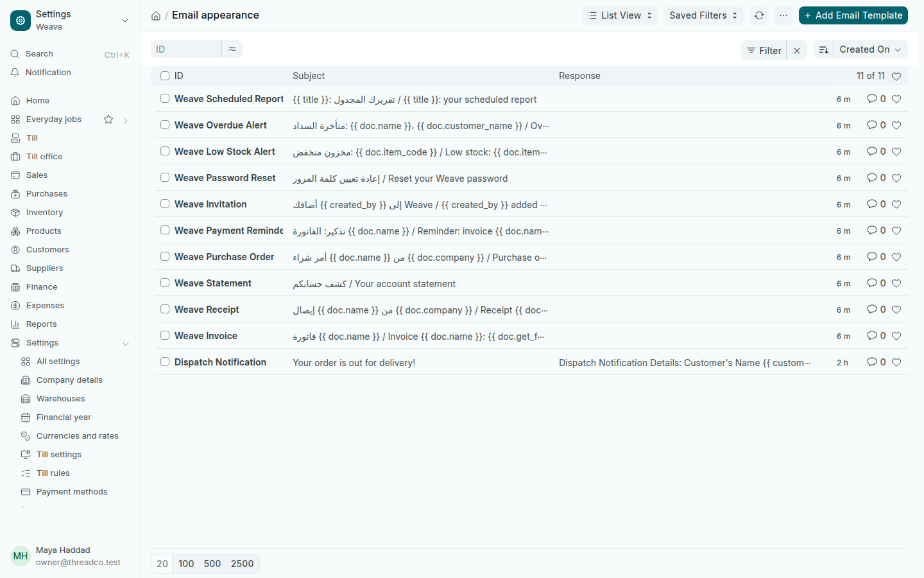
Task: Click the ID filter input field
Action: (186, 49)
